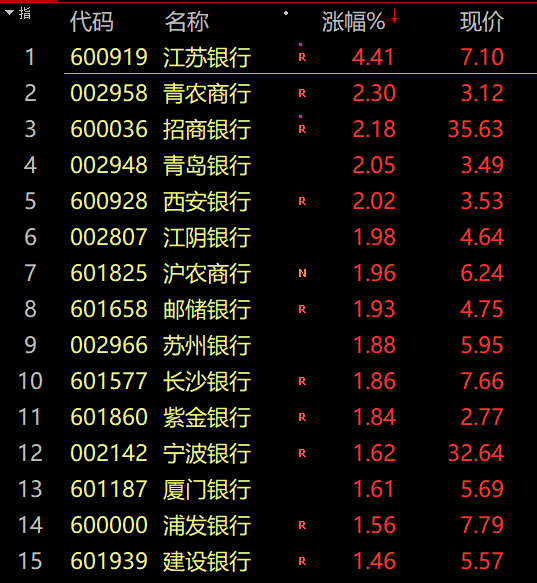
Task: Click the small dot marker in the header
Action: (286, 13)
